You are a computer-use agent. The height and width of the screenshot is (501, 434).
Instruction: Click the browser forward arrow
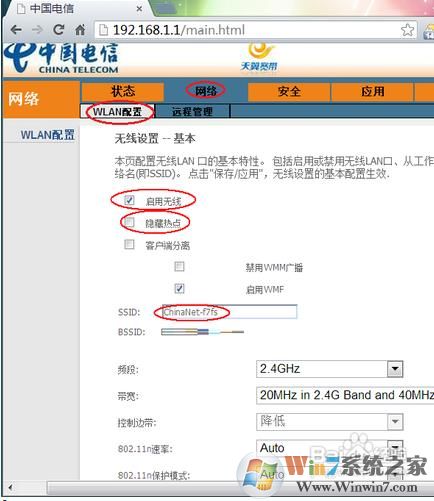[37, 30]
